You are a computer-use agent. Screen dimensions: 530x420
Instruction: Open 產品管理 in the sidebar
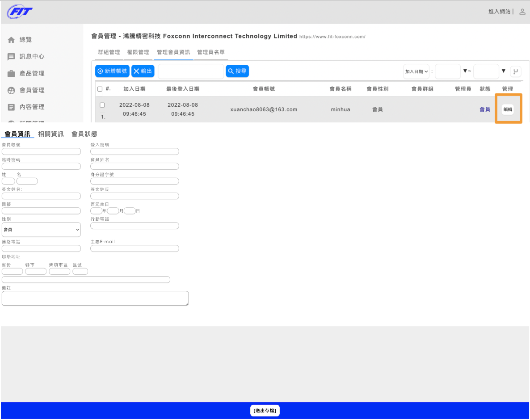(32, 73)
